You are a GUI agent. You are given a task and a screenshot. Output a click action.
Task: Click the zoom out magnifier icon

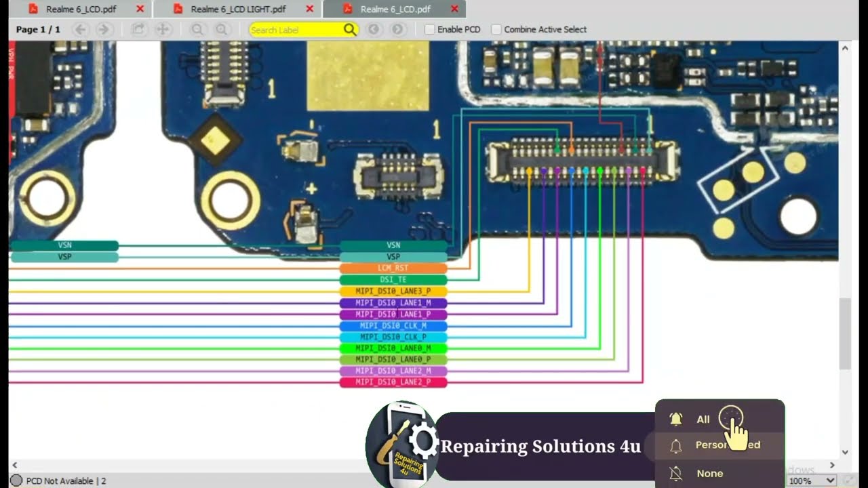pyautogui.click(x=197, y=29)
